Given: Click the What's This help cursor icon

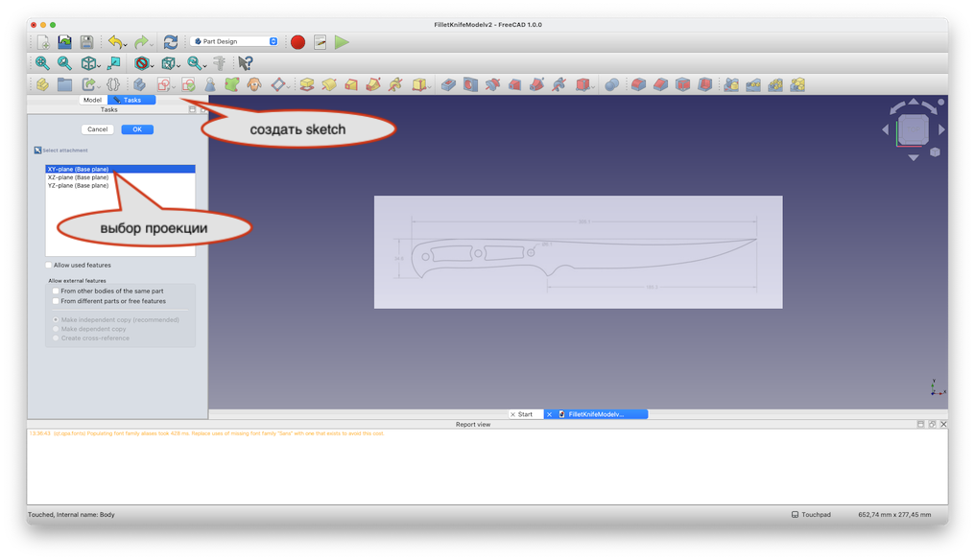Looking at the screenshot, I should coord(246,63).
